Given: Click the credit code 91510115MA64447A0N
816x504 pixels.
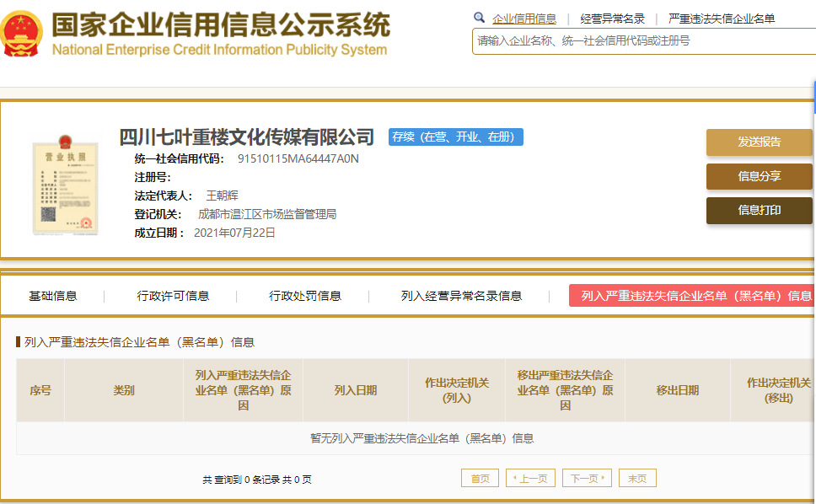Looking at the screenshot, I should click(x=298, y=158).
